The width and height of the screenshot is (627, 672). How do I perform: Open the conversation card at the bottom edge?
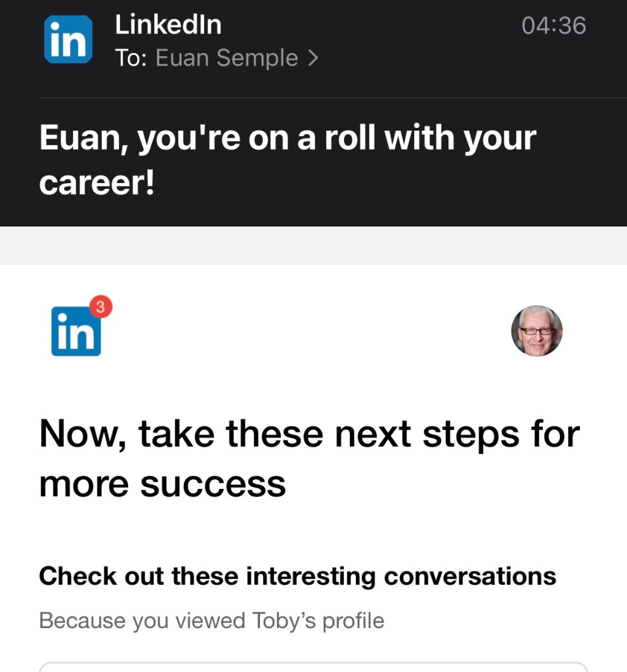[313, 667]
